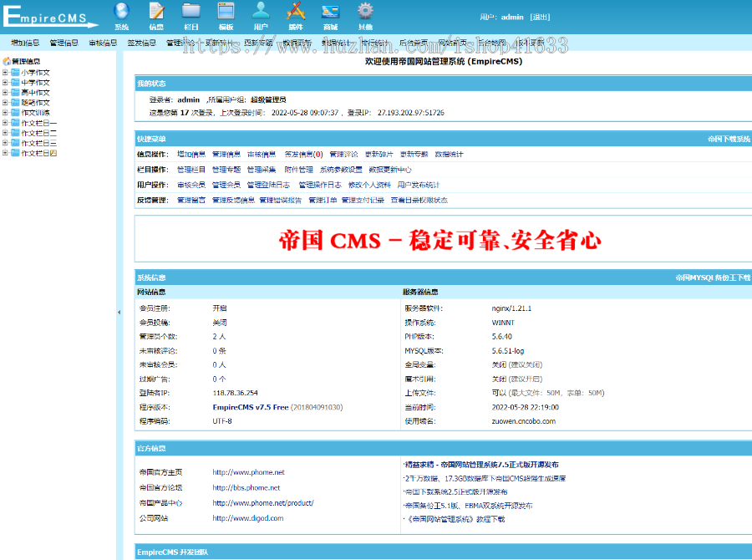The width and height of the screenshot is (752, 560).
Task: Open the http://www.digod.com company link
Action: point(248,519)
